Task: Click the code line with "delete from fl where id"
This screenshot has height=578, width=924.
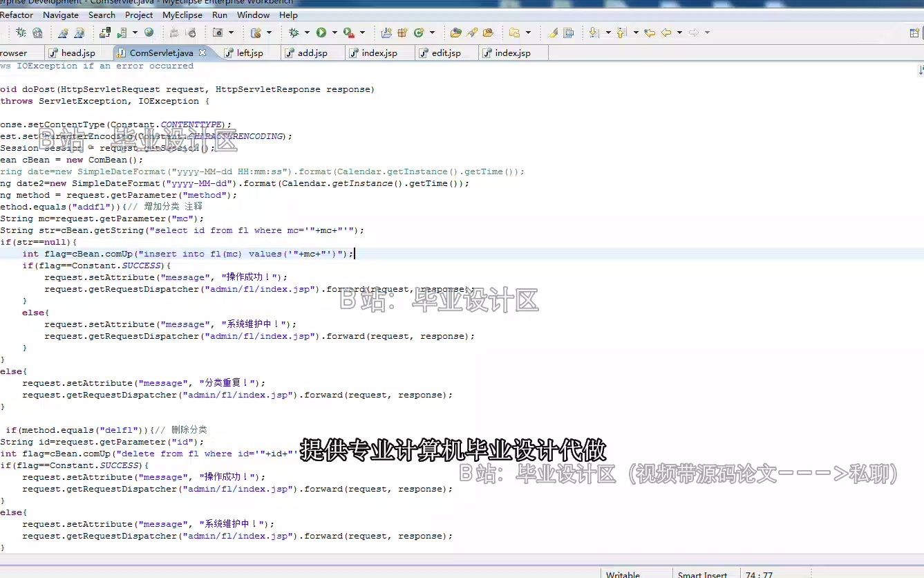Action: (149, 454)
